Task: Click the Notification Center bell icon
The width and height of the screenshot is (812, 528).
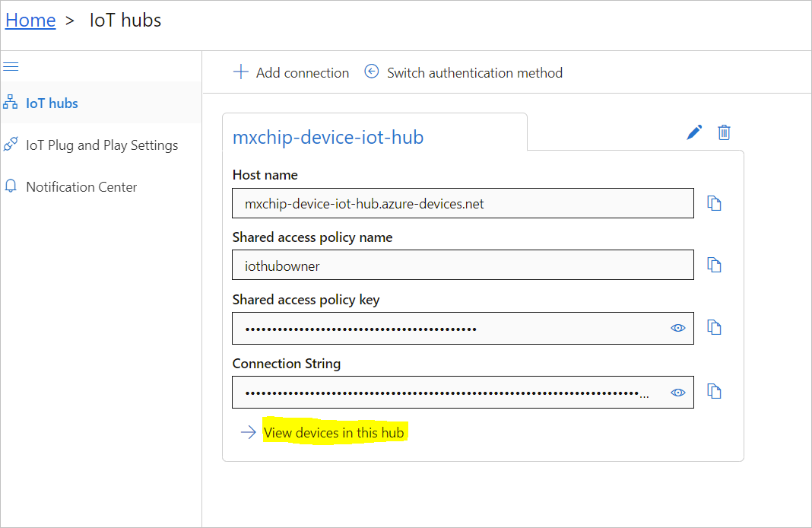Action: coord(11,186)
